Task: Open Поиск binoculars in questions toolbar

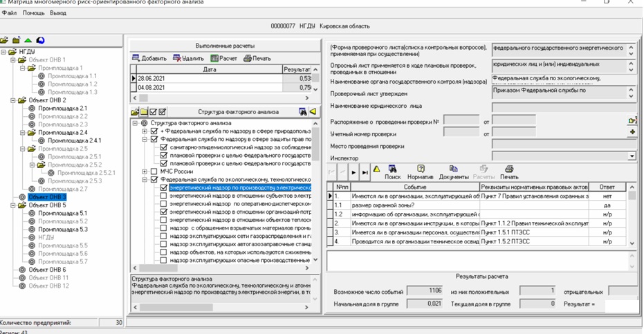Action: (x=392, y=172)
